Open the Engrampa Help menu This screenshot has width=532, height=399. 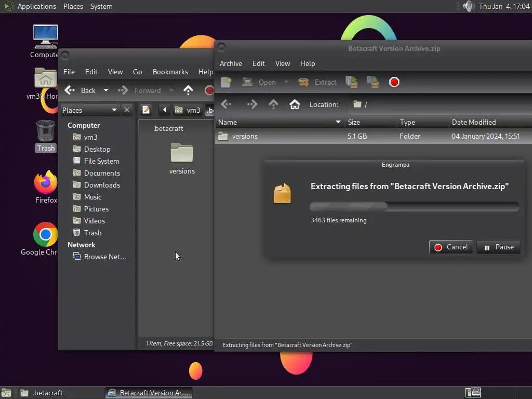(308, 63)
